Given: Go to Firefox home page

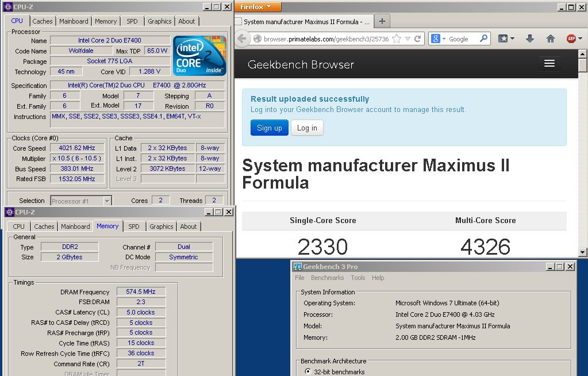Looking at the screenshot, I should [550, 39].
